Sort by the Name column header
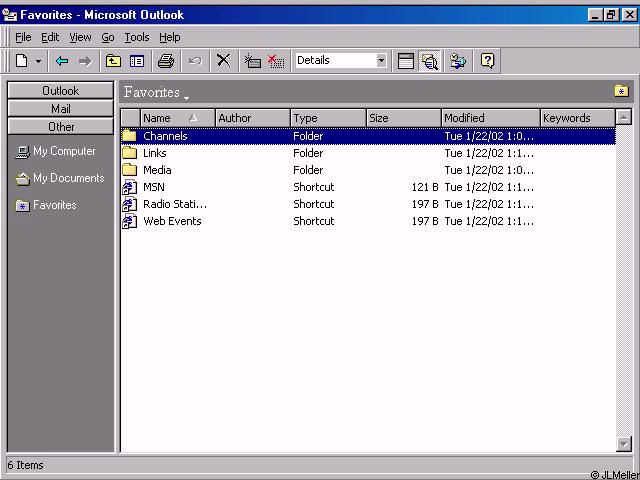 (178, 118)
